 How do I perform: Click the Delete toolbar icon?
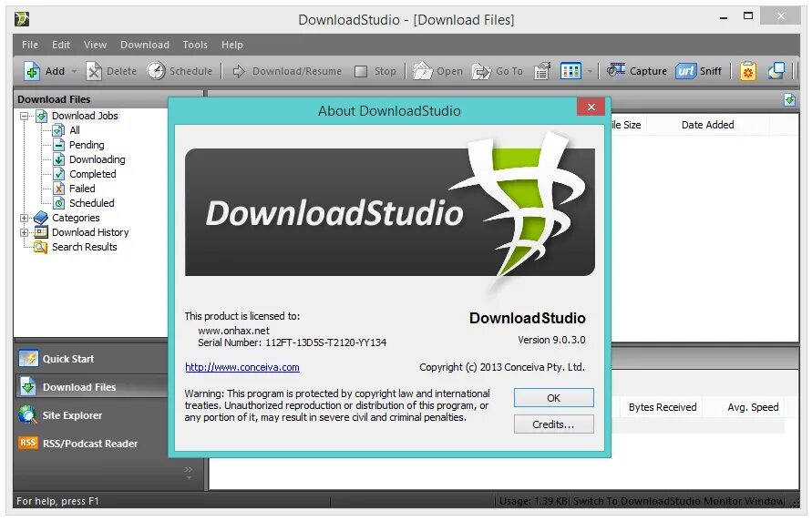pos(94,71)
